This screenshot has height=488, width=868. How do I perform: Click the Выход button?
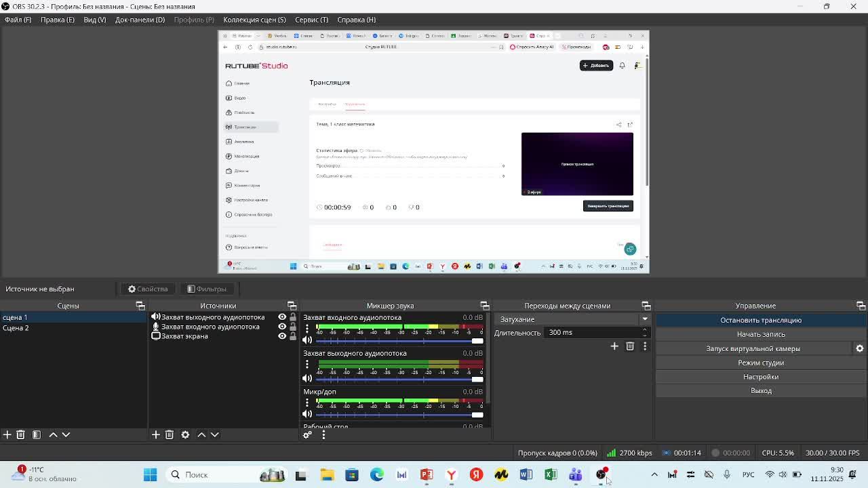[761, 391]
